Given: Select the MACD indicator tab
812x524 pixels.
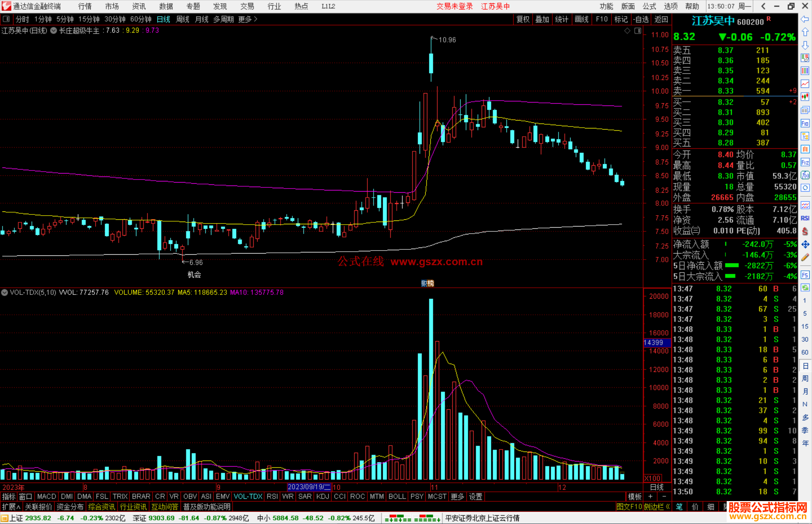Looking at the screenshot, I should (x=47, y=497).
